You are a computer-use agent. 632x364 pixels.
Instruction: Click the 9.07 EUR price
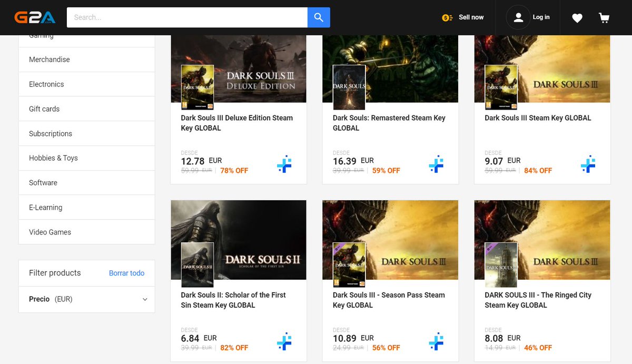pos(502,161)
